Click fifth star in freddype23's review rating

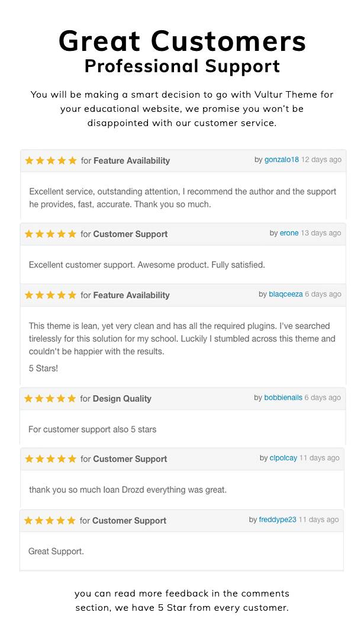[71, 520]
